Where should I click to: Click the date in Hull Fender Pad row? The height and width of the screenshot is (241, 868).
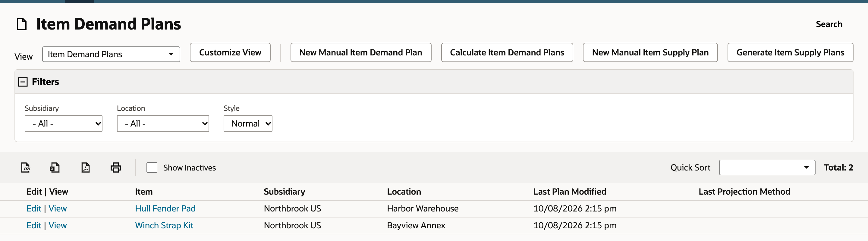pyautogui.click(x=575, y=209)
